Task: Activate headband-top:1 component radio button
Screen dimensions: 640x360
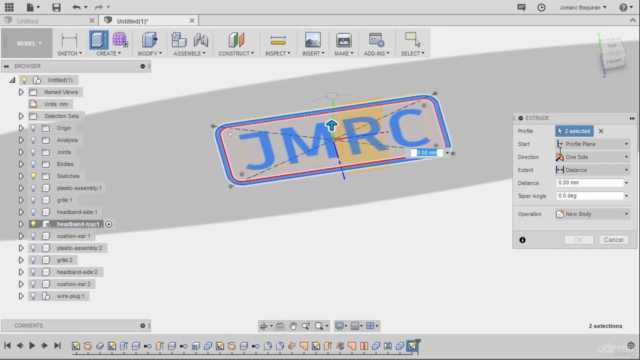Action: pos(109,224)
